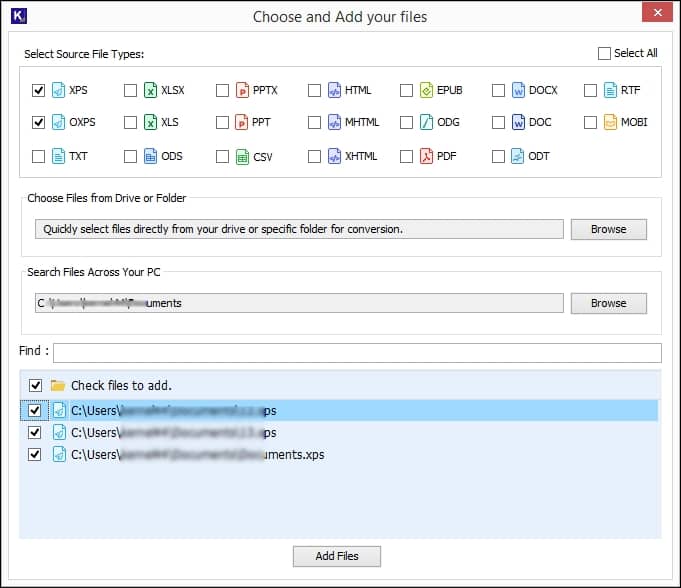Viewport: 681px width, 588px height.
Task: Click file icon of the highlighted C:\Users row
Action: (59, 410)
